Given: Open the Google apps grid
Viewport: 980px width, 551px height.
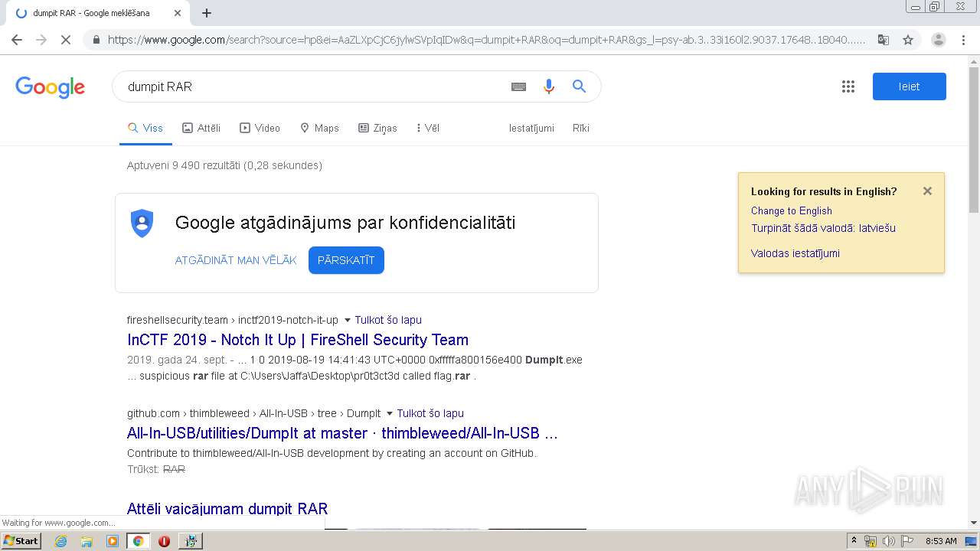Looking at the screenshot, I should pos(848,86).
